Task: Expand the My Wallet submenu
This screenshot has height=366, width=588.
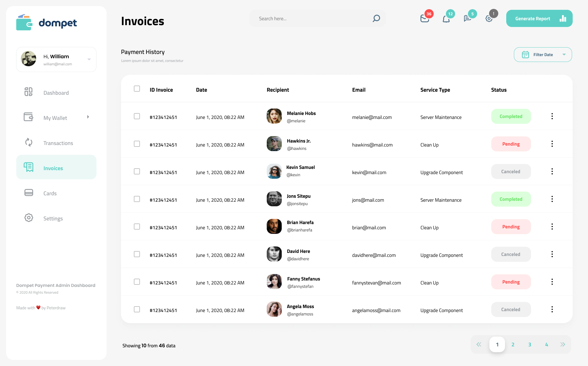Action: point(88,117)
